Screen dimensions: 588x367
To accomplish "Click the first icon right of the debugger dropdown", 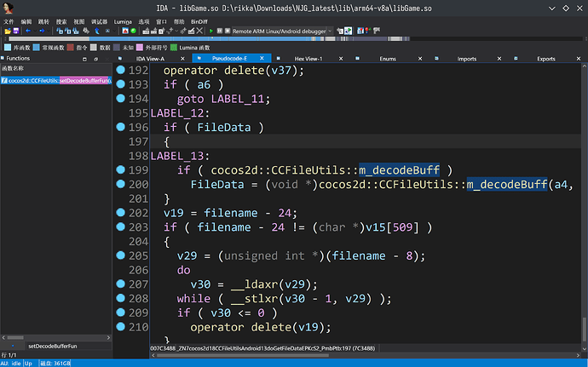I will (340, 32).
